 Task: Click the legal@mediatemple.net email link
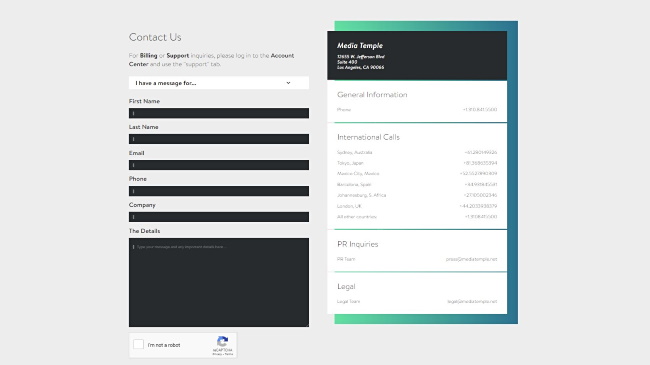coord(472,302)
